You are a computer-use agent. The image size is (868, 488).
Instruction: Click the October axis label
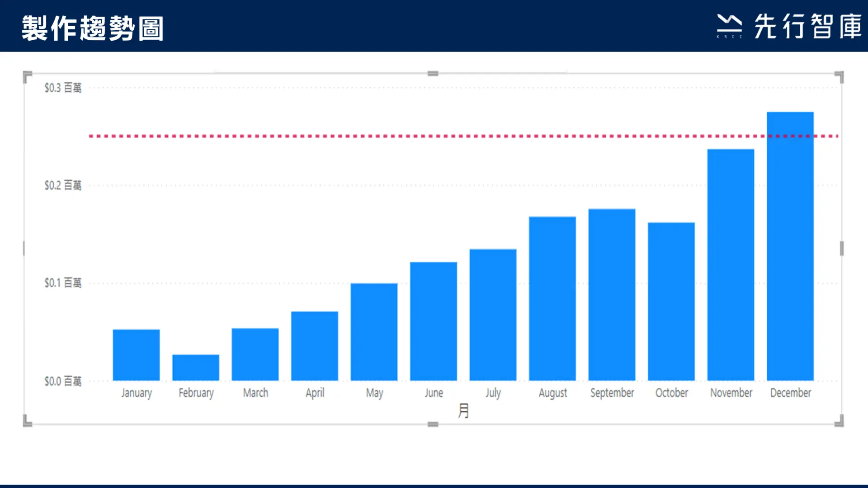point(672,393)
